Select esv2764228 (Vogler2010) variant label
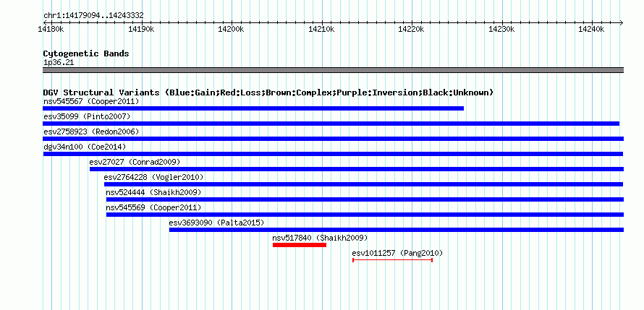The width and height of the screenshot is (644, 310). (153, 177)
